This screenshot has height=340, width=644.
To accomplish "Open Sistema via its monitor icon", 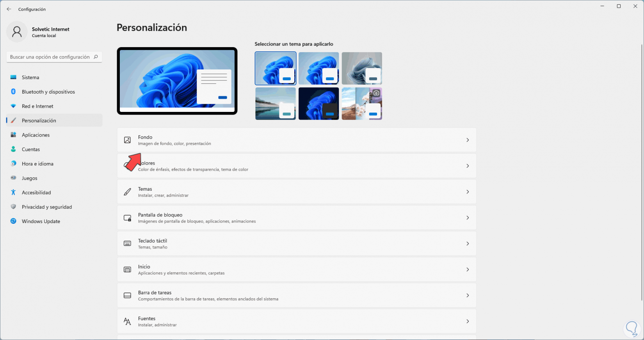I will coord(13,77).
